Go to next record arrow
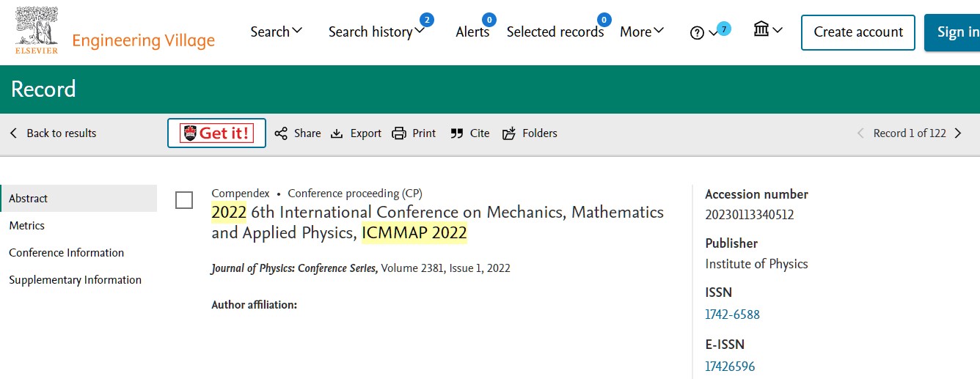Image resolution: width=980 pixels, height=379 pixels. tap(958, 133)
